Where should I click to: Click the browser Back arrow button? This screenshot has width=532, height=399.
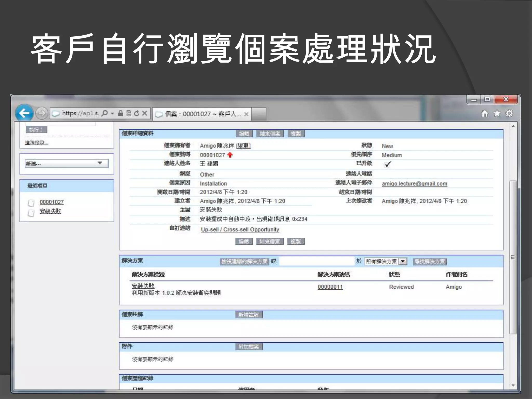(24, 113)
